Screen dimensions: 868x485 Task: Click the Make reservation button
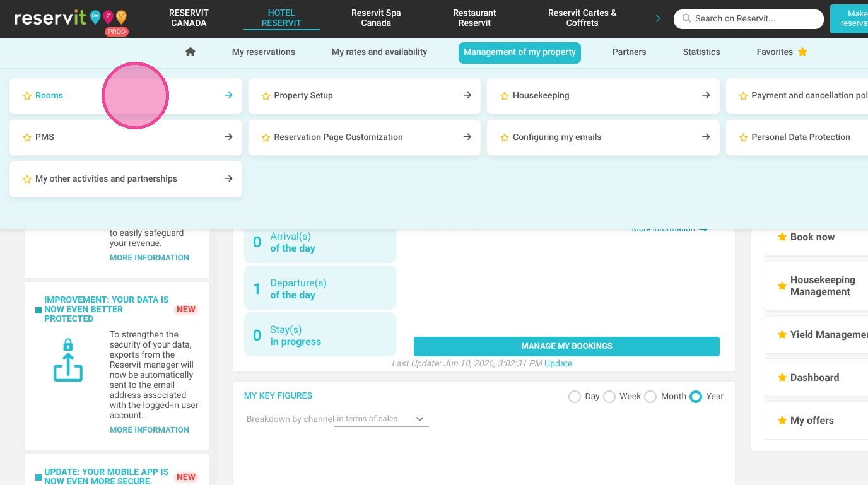pyautogui.click(x=849, y=18)
